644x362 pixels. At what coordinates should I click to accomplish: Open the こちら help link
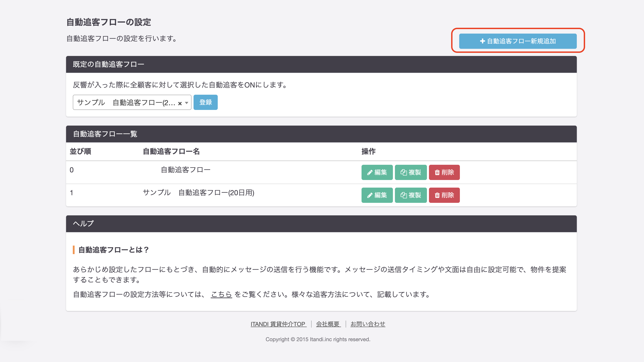[222, 294]
